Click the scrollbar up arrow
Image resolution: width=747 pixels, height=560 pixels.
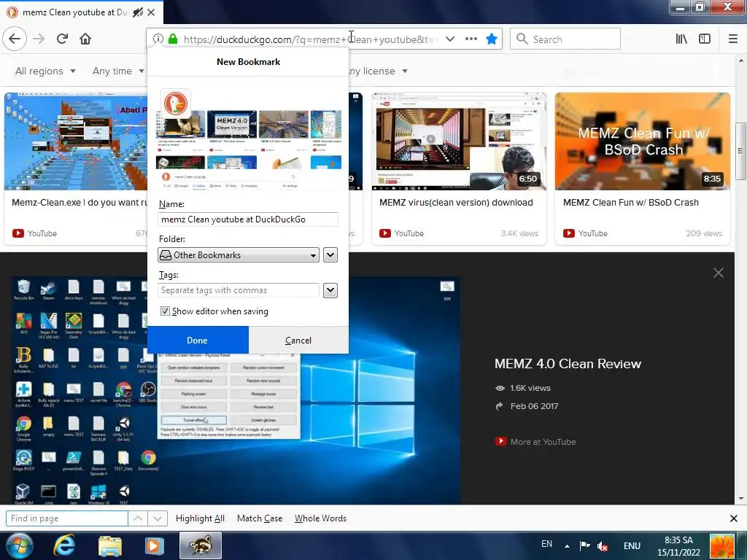click(x=740, y=61)
